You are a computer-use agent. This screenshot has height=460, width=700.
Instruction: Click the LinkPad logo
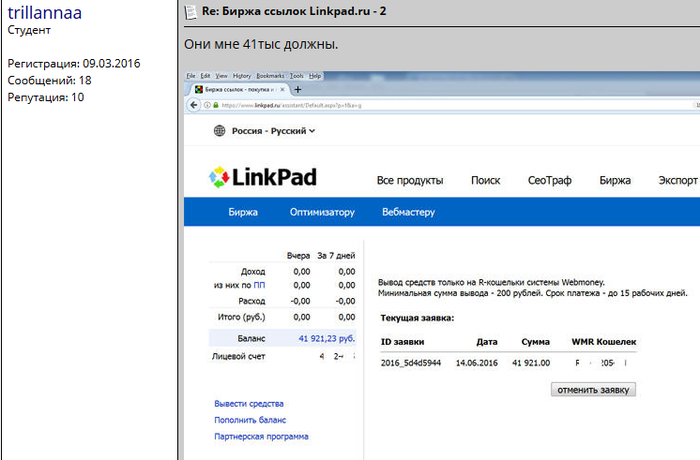tap(262, 178)
